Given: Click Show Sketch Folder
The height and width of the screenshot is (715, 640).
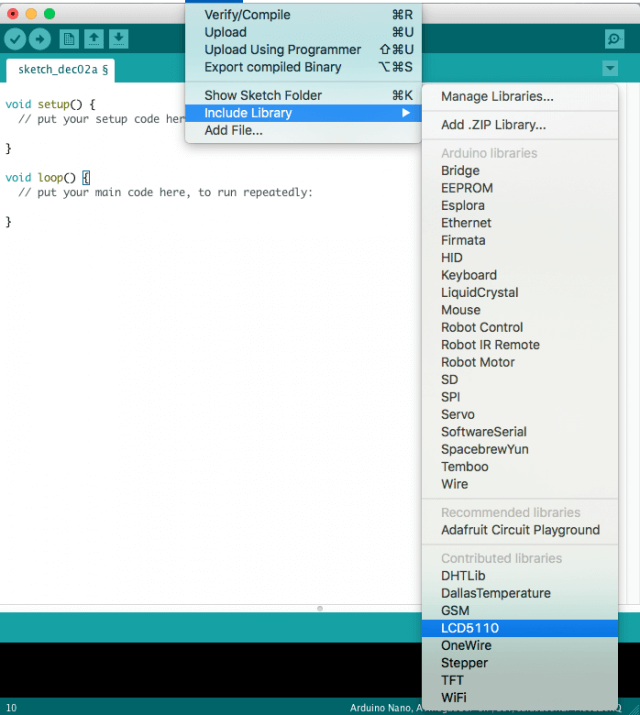Looking at the screenshot, I should click(303, 95).
